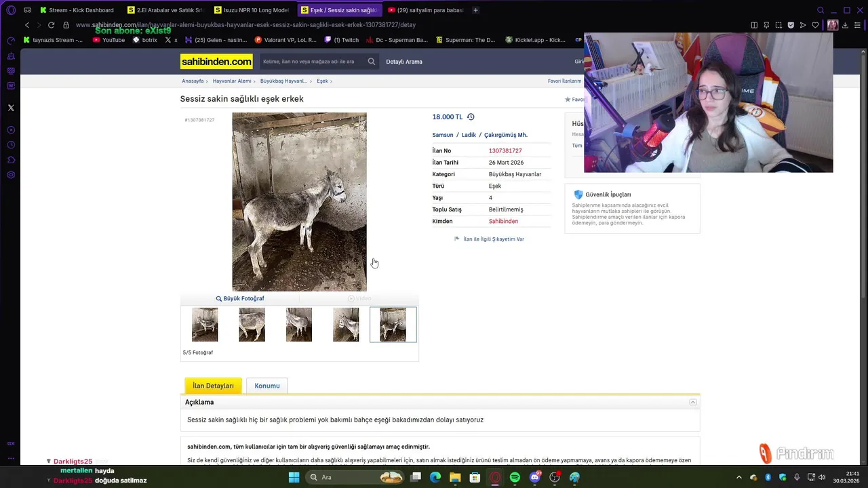
Task: Reload the page with the refresh icon
Action: point(51,25)
